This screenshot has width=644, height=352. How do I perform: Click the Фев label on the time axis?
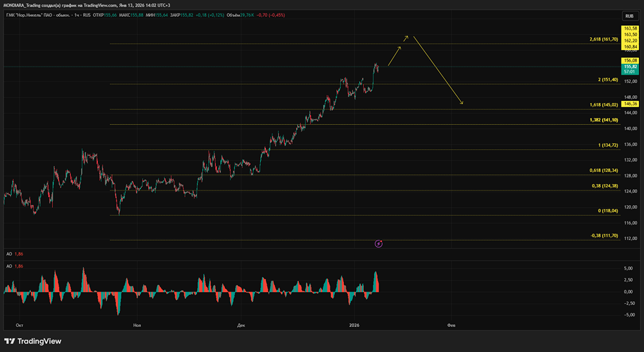(x=451, y=326)
